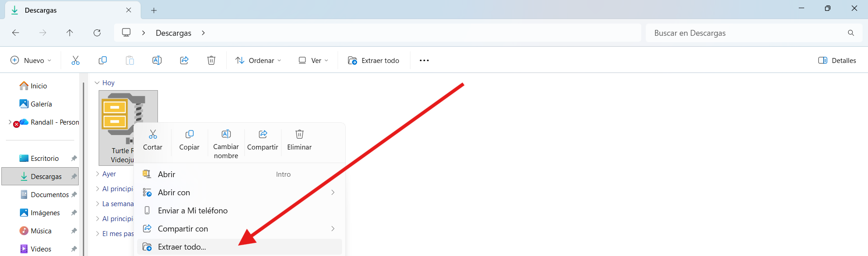Image resolution: width=868 pixels, height=256 pixels.
Task: Unpin Escritorio using its pin icon
Action: [74, 158]
